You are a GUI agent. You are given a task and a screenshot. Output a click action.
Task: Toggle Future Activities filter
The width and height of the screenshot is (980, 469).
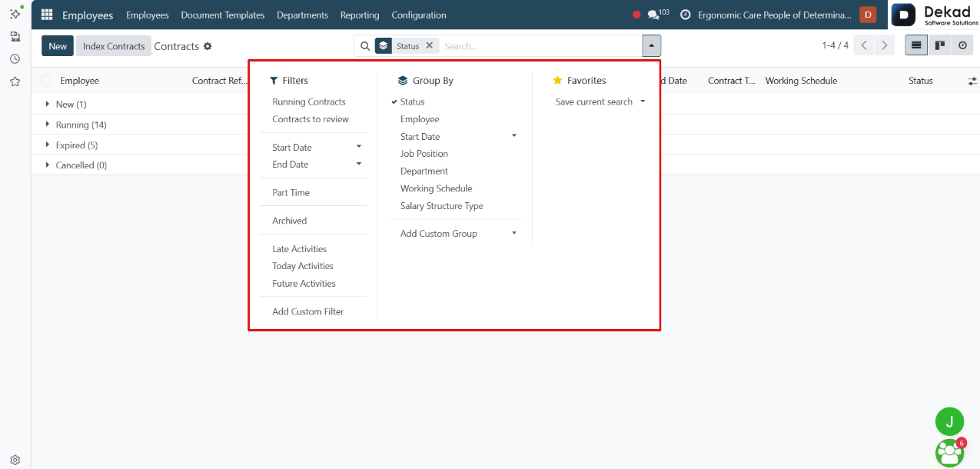pos(304,284)
